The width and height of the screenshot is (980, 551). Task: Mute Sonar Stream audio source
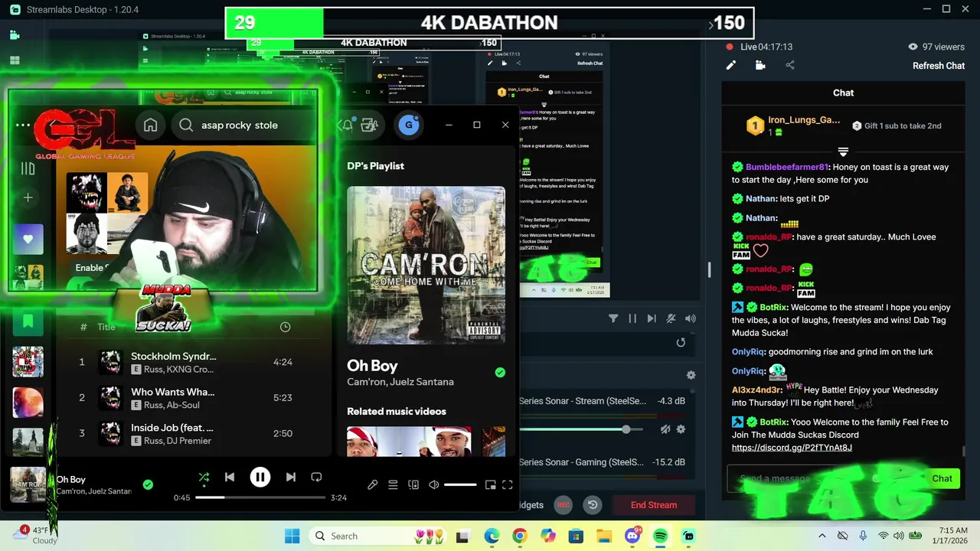(x=665, y=429)
